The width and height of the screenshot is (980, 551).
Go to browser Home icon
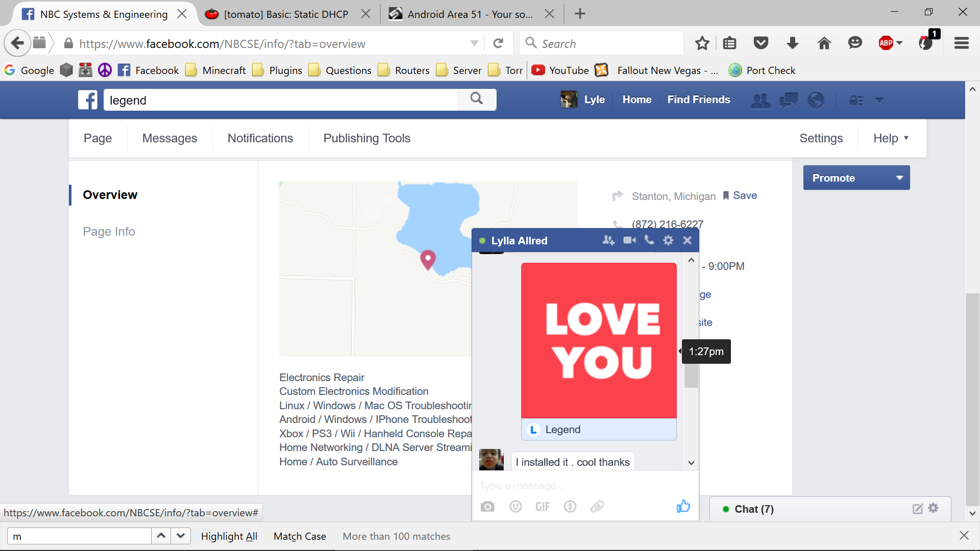click(x=824, y=43)
